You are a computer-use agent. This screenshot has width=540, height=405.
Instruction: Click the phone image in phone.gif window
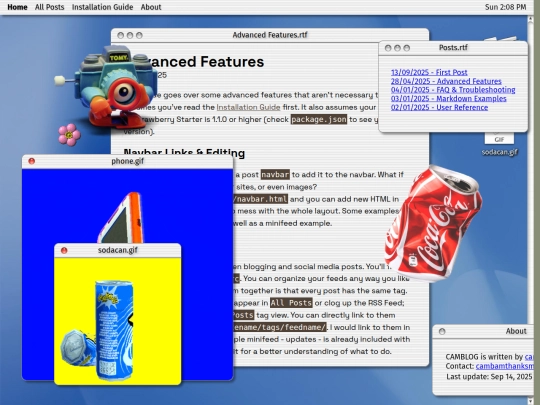(x=121, y=218)
